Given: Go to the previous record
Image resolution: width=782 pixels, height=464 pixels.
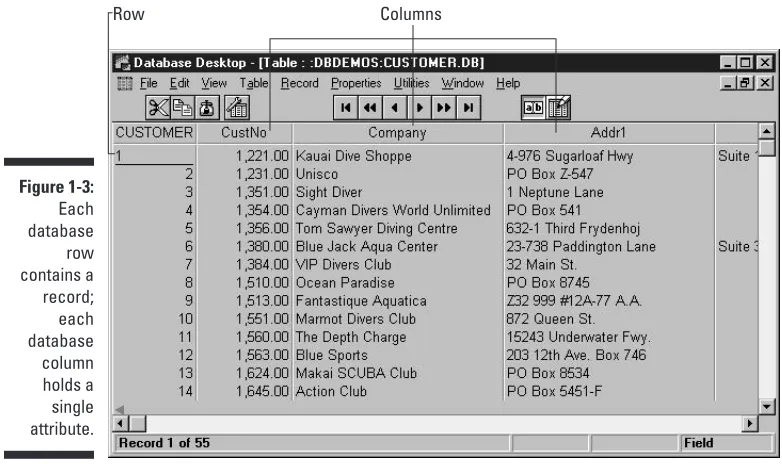Looking at the screenshot, I should pyautogui.click(x=394, y=108).
